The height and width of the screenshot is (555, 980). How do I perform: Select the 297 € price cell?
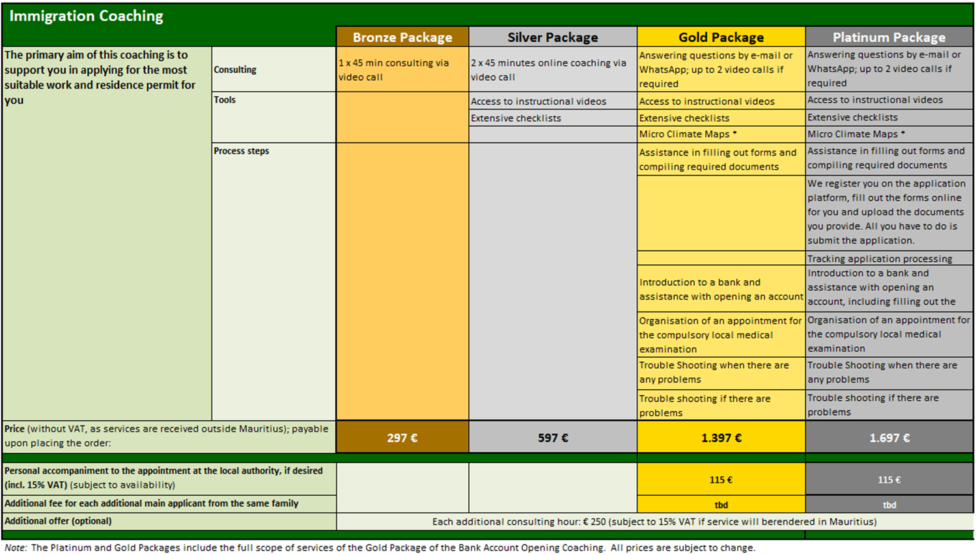tap(402, 438)
